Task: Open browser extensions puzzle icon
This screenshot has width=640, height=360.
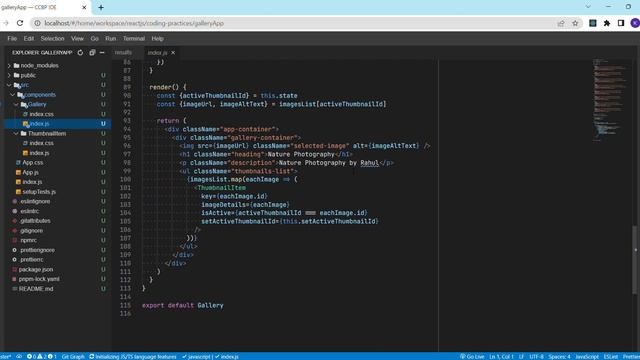Action: [x=607, y=23]
